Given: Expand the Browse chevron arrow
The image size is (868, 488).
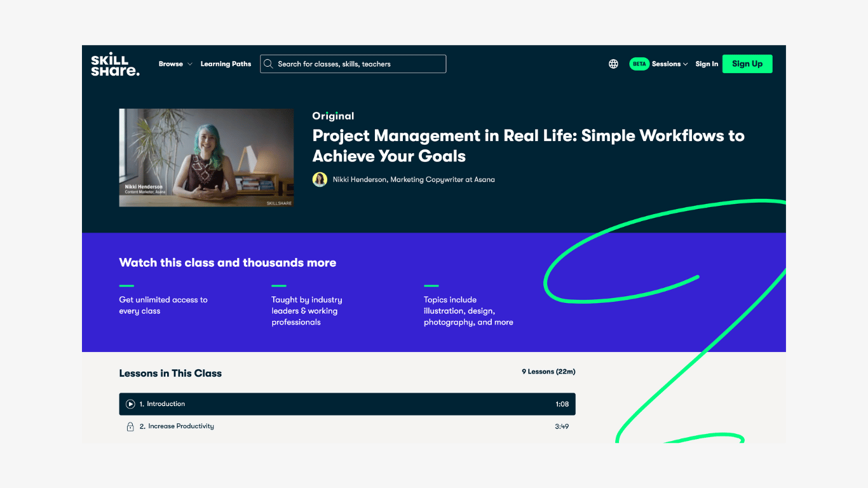Looking at the screenshot, I should click(189, 64).
